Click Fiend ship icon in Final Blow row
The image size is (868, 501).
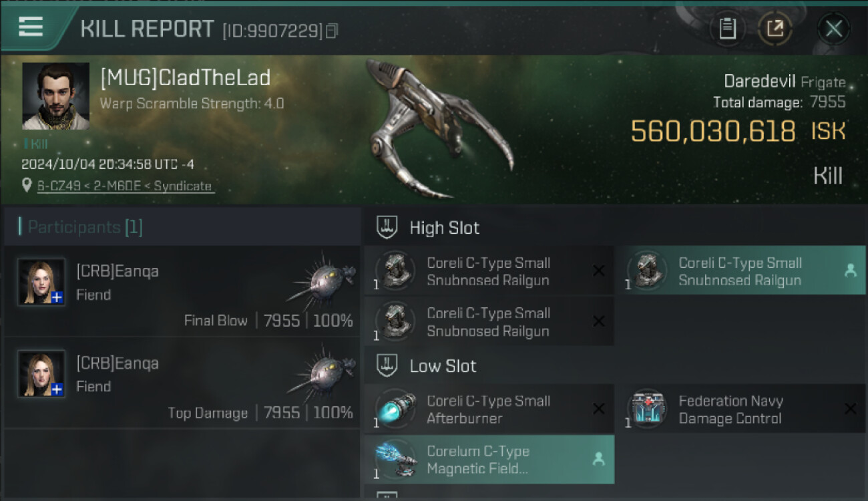(322, 279)
